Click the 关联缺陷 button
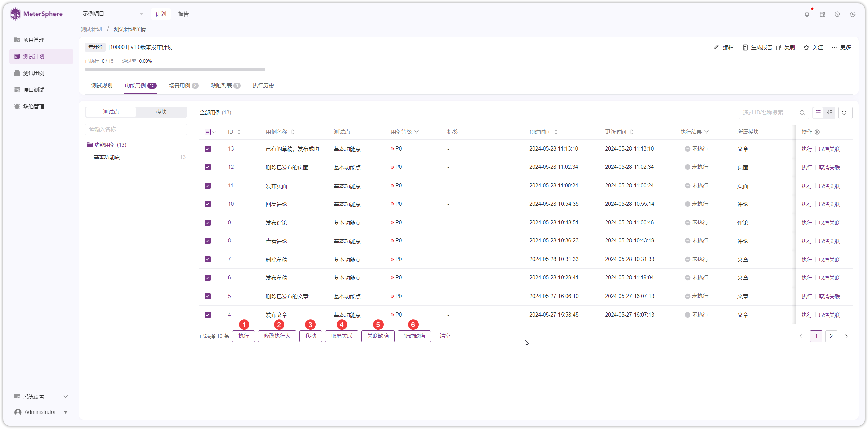 coord(378,336)
